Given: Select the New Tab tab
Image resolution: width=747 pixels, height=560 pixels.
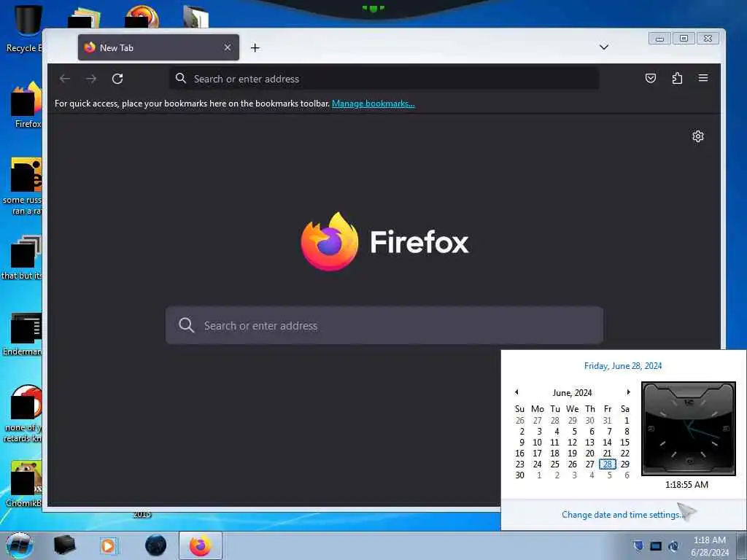Looking at the screenshot, I should pos(158,47).
